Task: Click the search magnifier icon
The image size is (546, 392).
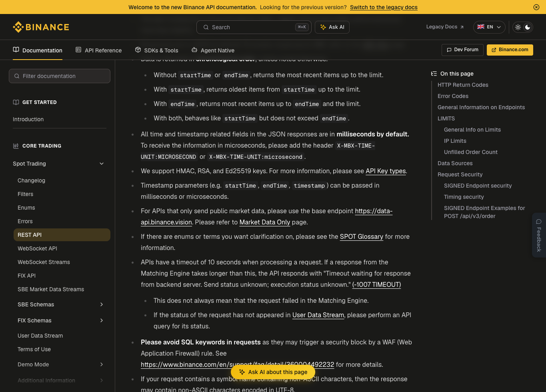Action: coord(206,27)
